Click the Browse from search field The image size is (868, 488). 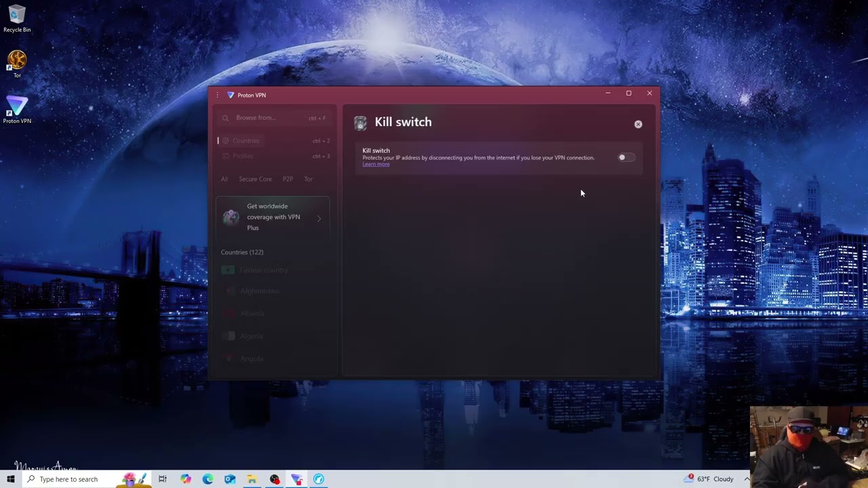pos(274,118)
